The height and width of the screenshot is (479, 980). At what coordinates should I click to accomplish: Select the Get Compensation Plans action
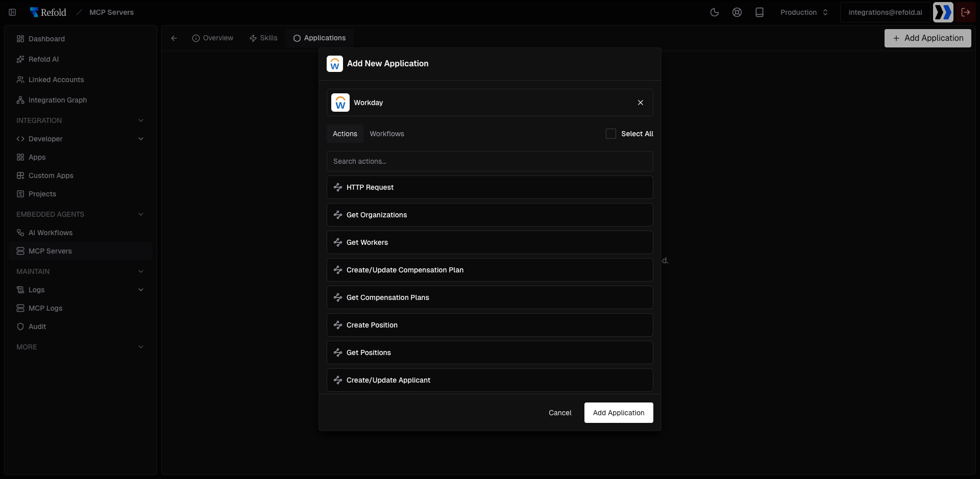490,297
